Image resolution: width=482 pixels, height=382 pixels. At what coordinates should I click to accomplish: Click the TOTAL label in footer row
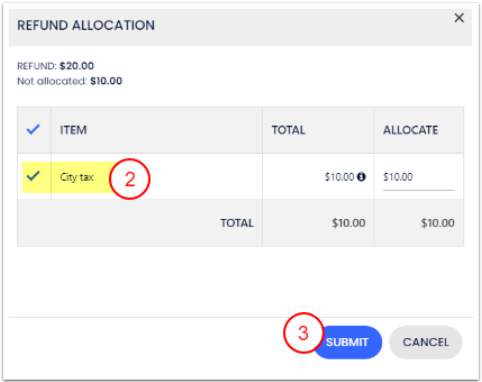[237, 223]
